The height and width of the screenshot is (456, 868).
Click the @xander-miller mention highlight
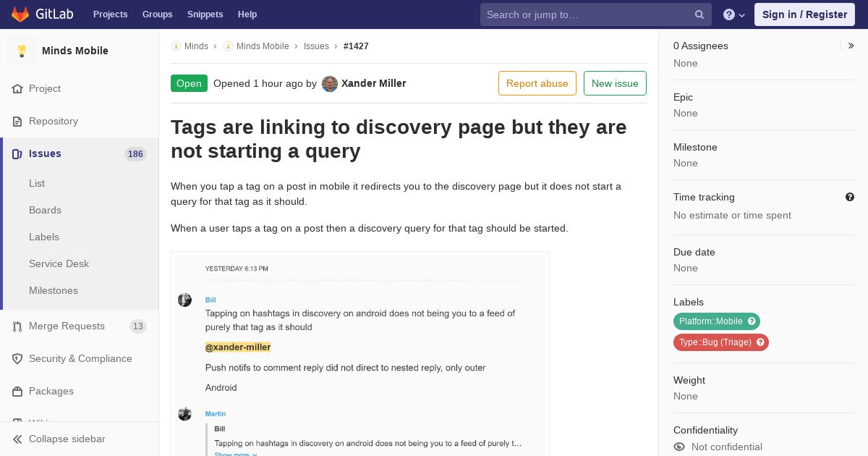238,347
